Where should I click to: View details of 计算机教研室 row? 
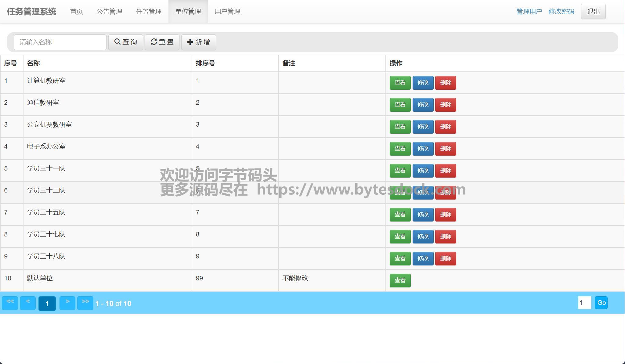click(400, 83)
